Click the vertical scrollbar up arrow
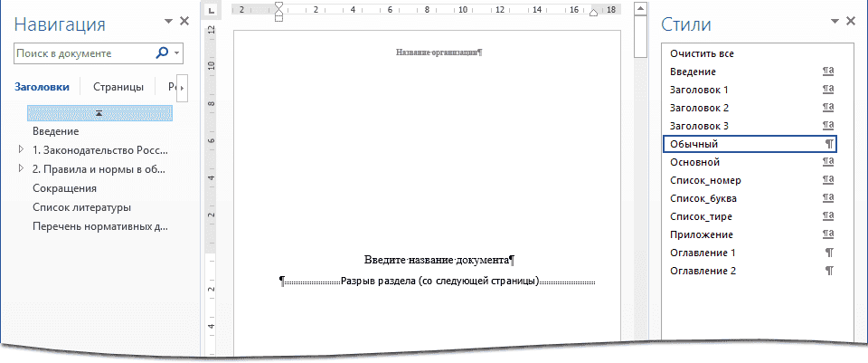Screen dimensions: 868x363 click(x=640, y=9)
